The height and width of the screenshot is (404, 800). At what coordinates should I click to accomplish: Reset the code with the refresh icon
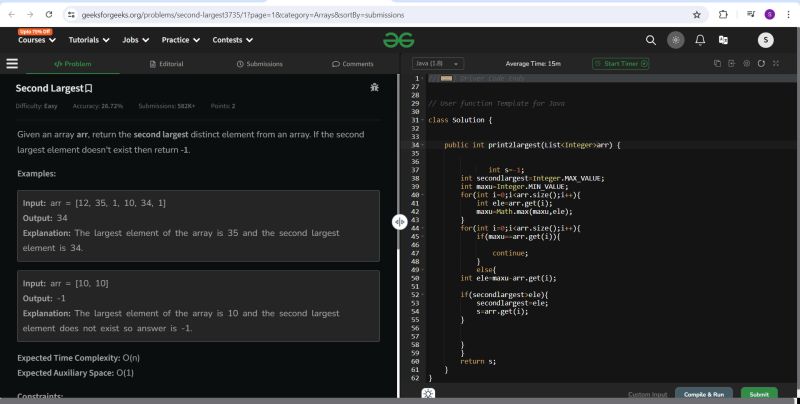761,63
